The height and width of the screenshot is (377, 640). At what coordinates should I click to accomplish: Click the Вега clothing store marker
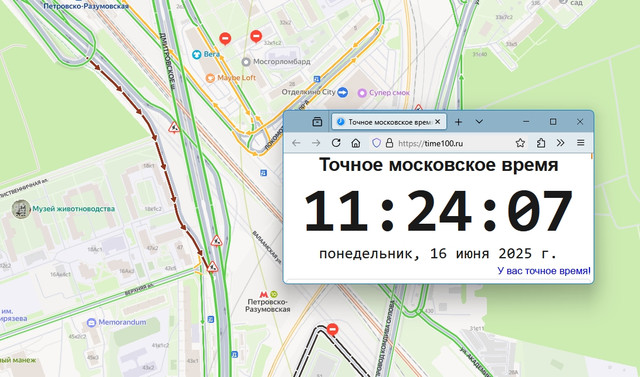(196, 54)
